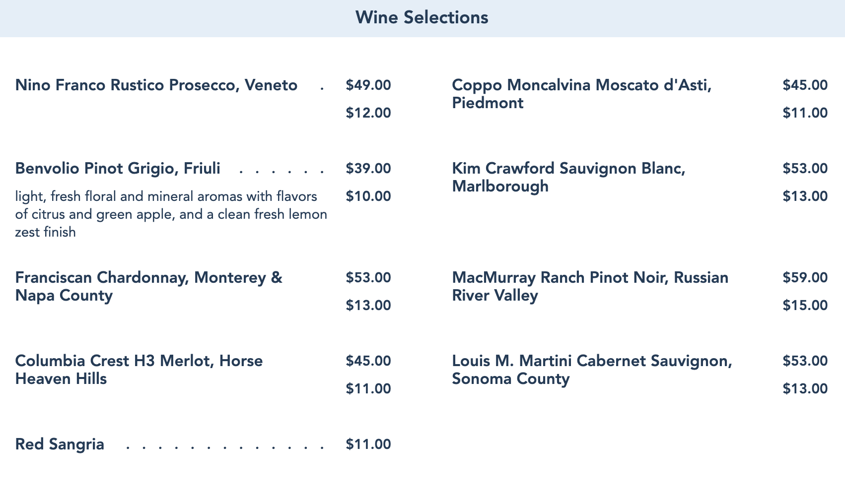This screenshot has height=504, width=845.
Task: Open Kim Crawford Sauvignon Blanc item
Action: (x=568, y=177)
